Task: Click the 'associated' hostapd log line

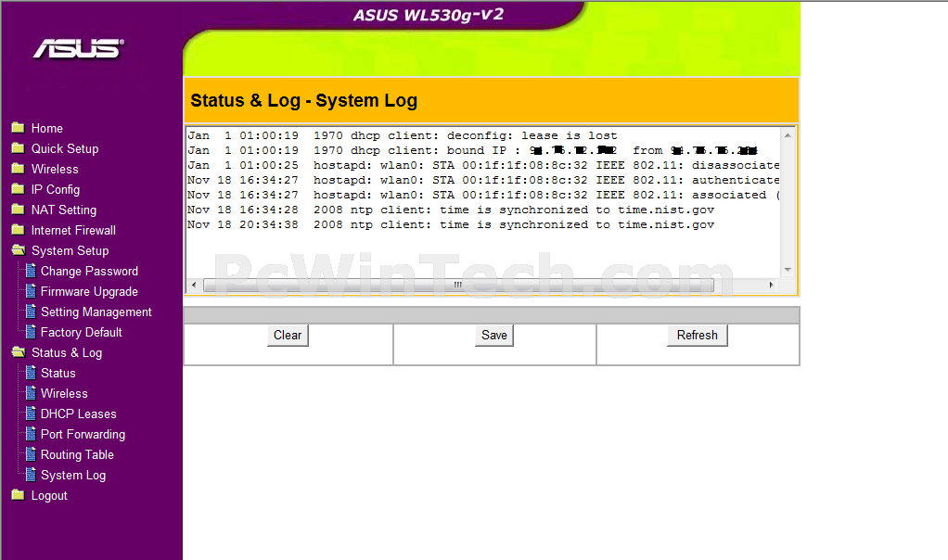Action: (483, 195)
